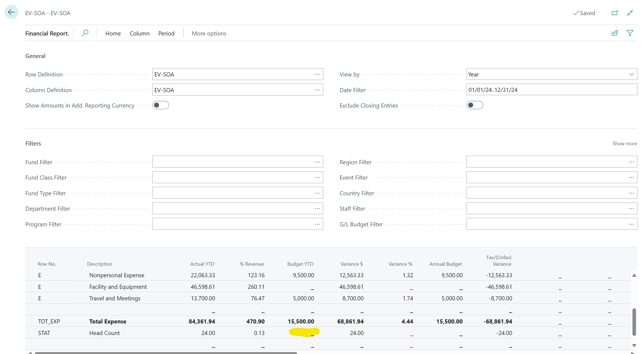Click the Date Filter field

[x=551, y=90]
